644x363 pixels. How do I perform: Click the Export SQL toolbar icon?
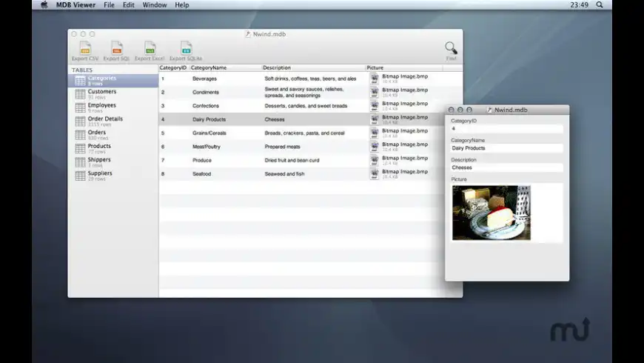116,49
